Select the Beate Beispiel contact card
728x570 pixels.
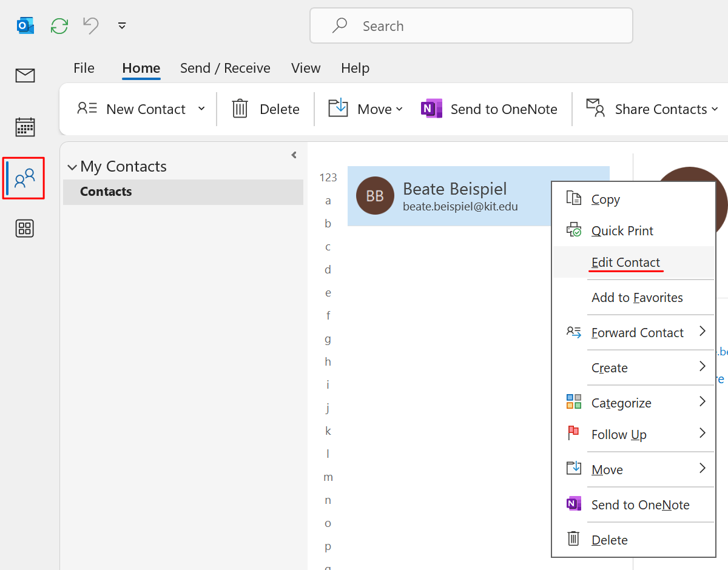(479, 196)
